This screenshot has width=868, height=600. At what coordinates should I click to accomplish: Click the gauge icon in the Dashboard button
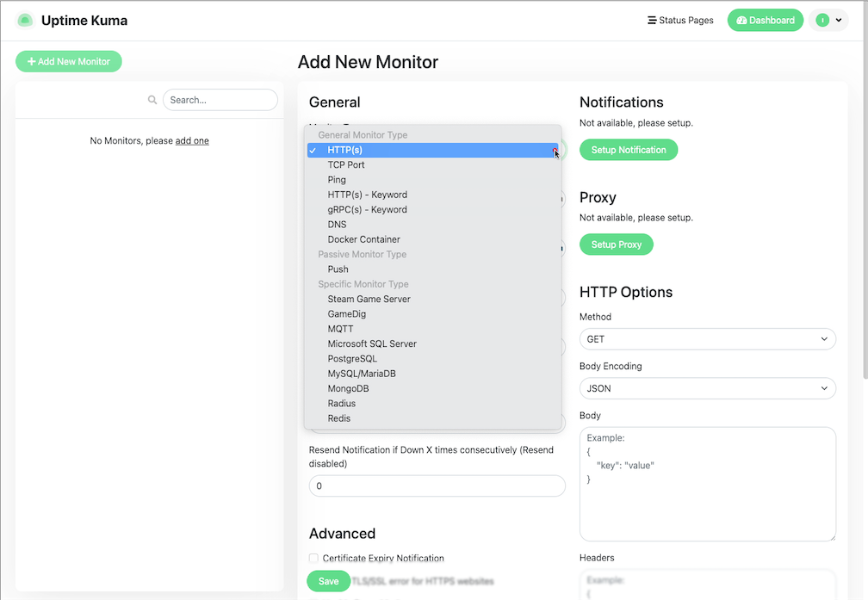click(x=741, y=21)
